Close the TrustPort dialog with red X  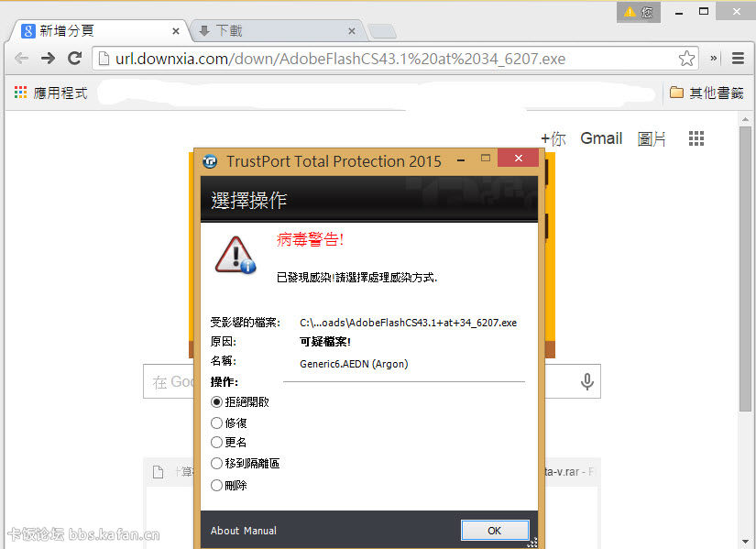click(x=519, y=158)
